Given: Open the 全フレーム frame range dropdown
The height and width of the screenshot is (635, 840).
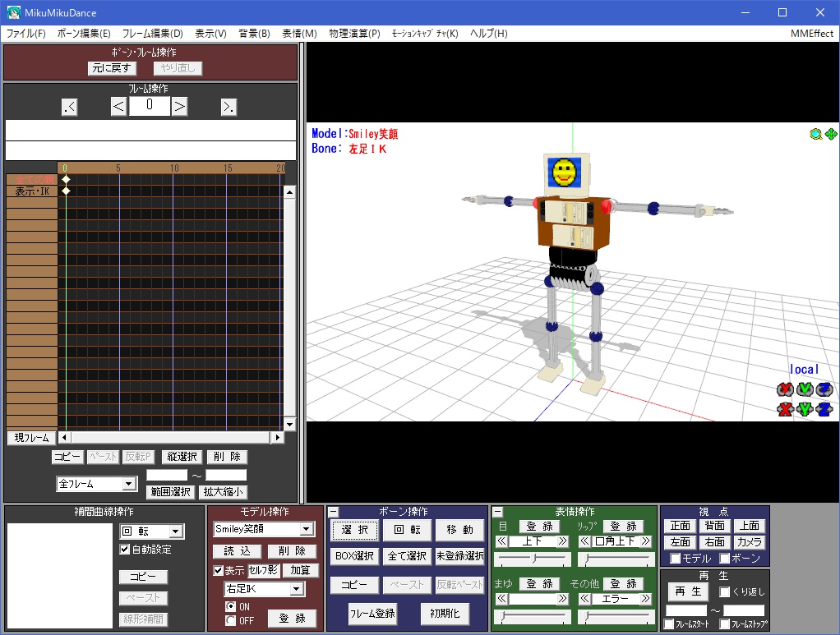Looking at the screenshot, I should pyautogui.click(x=96, y=483).
